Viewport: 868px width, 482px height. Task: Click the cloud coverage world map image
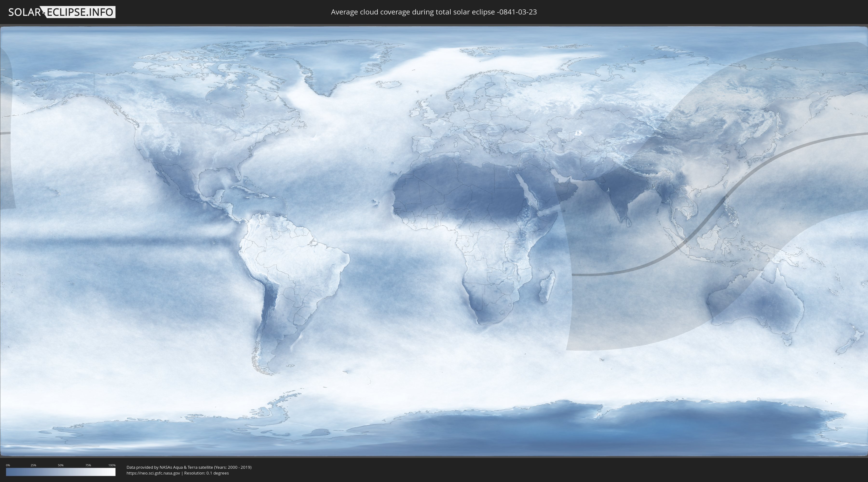click(x=434, y=241)
